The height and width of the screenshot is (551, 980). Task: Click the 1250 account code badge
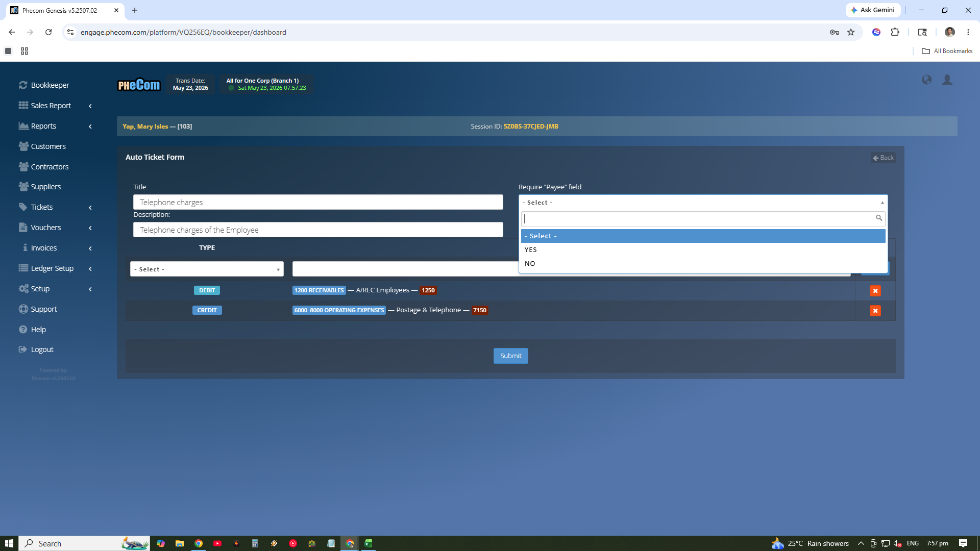pos(428,290)
